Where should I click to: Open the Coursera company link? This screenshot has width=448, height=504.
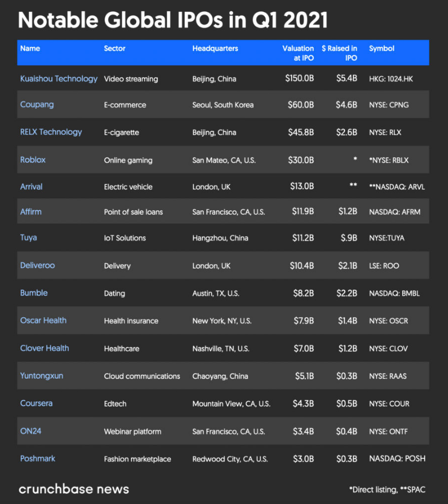coord(36,403)
